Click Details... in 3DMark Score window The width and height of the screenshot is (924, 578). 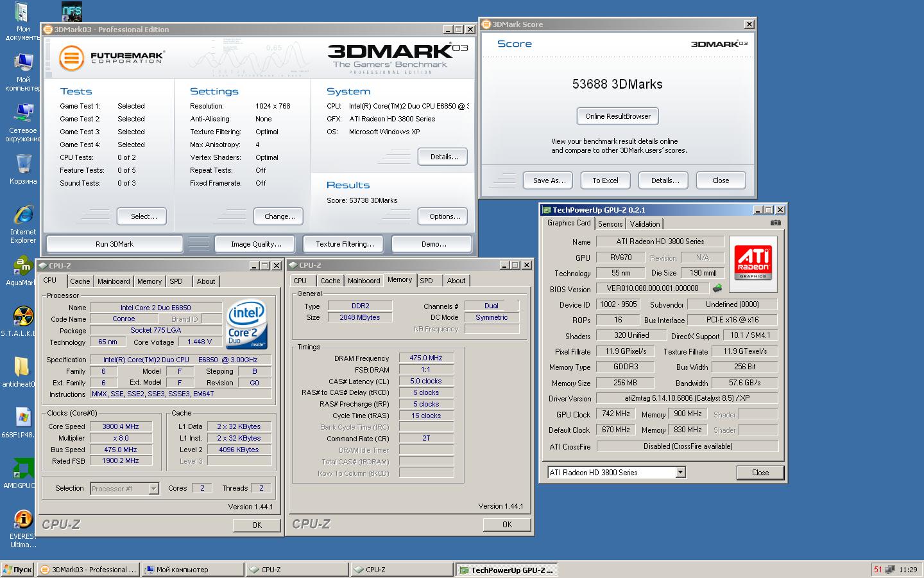point(663,180)
